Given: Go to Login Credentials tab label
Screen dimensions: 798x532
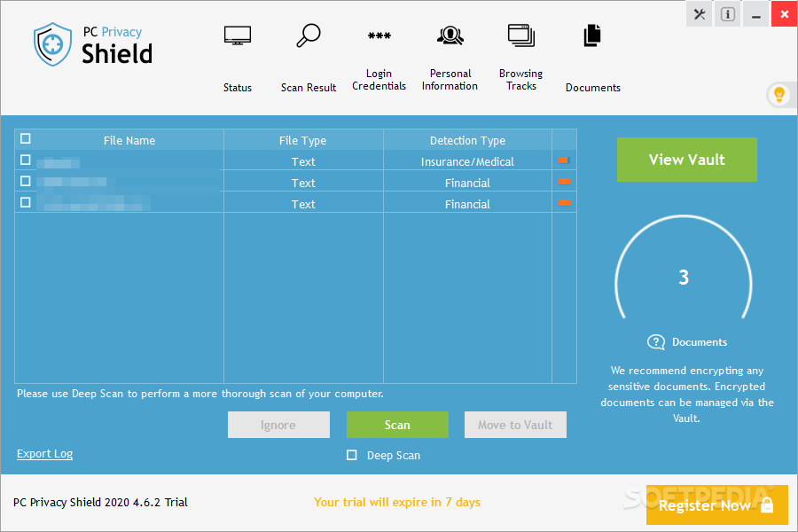Looking at the screenshot, I should (379, 80).
